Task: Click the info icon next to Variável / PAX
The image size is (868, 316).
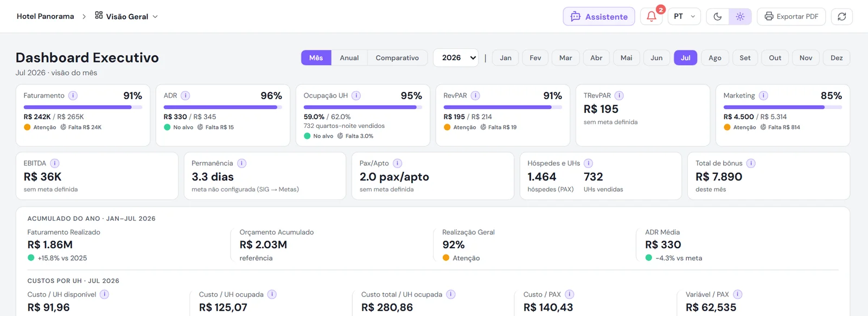Action: (737, 294)
